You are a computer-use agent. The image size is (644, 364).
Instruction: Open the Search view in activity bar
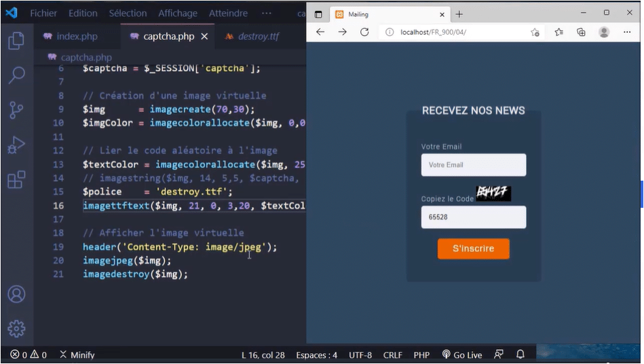tap(16, 75)
